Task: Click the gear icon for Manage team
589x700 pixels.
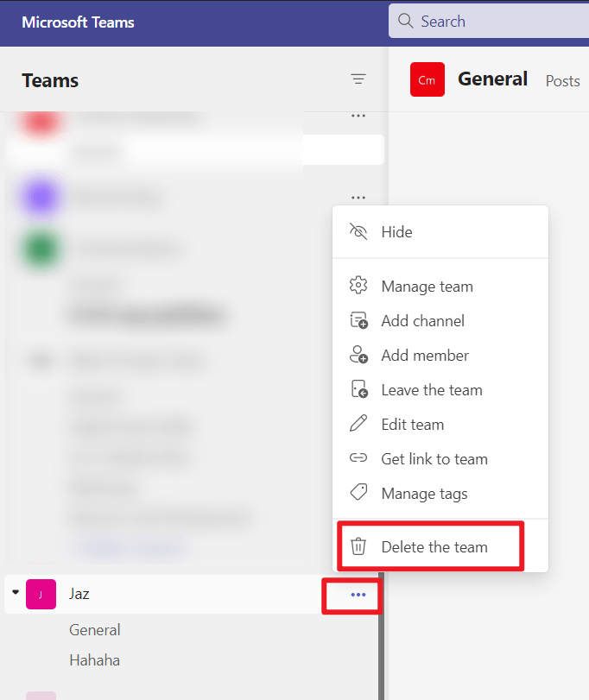Action: point(358,286)
